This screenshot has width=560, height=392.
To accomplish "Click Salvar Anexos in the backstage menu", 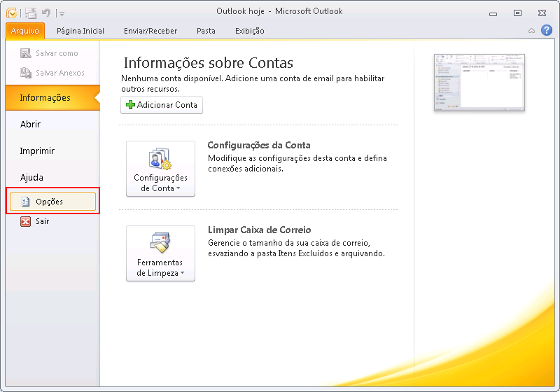I will tap(52, 73).
